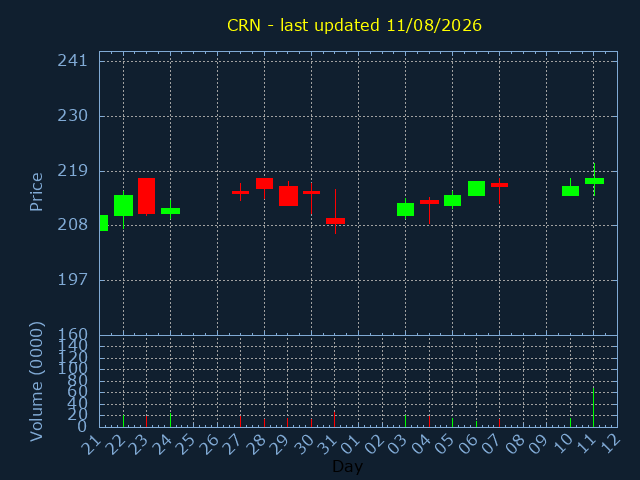
Task: Click the partial green candlestick on day 21
Action: click(104, 223)
